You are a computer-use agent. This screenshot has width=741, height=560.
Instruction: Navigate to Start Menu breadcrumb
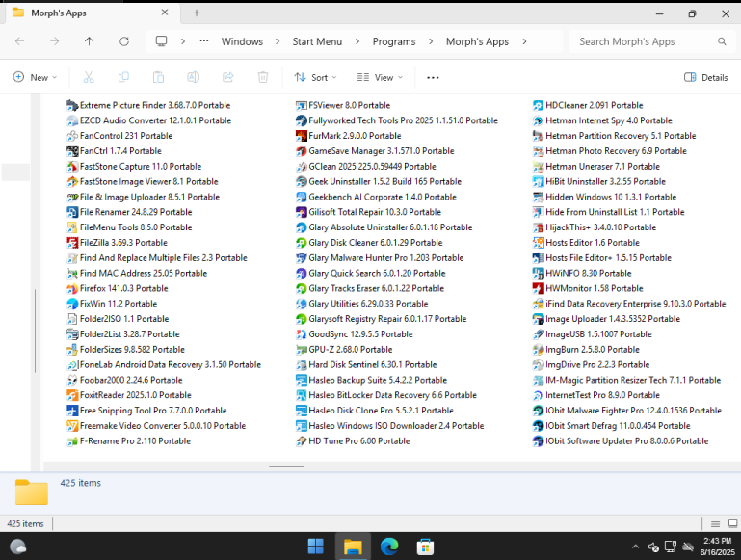tap(317, 41)
